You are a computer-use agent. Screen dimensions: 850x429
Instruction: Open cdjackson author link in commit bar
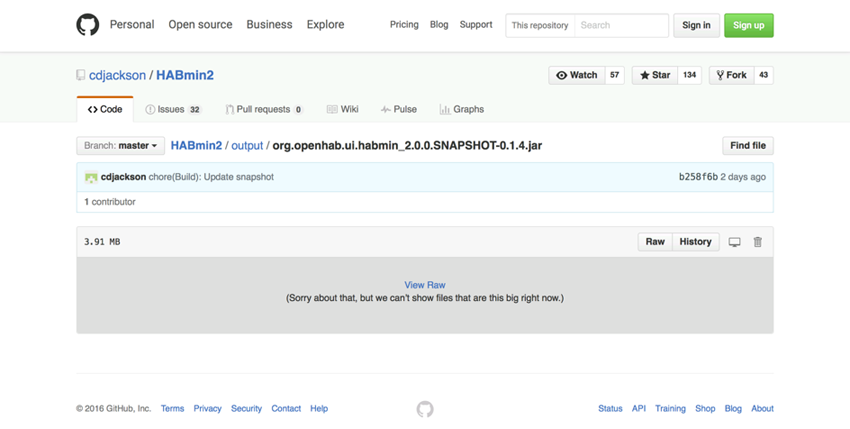click(x=123, y=177)
